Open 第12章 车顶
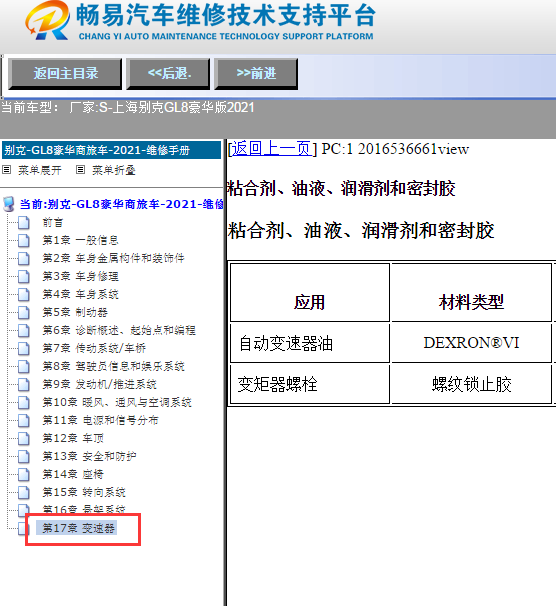Viewport: 556px width, 606px height. [73, 438]
